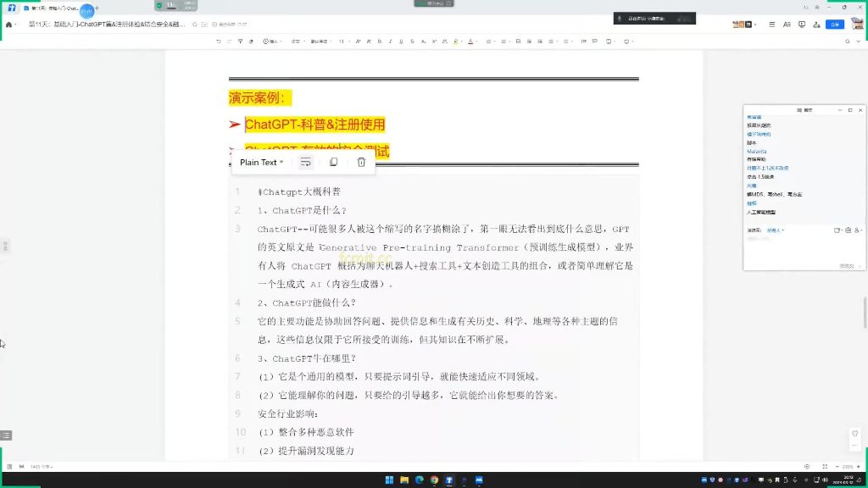
Task: Open the chat permissions person icon
Action: pos(857,230)
